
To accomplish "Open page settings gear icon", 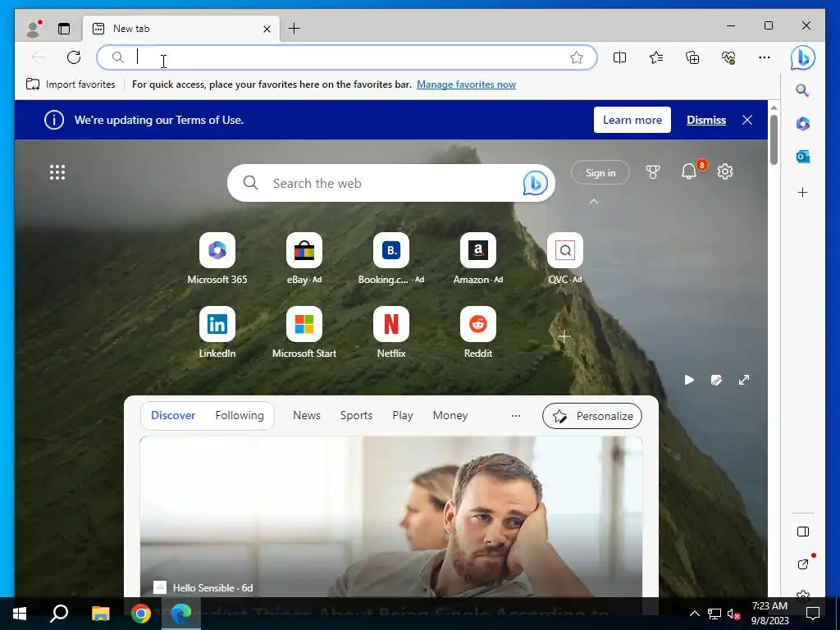I will [725, 172].
